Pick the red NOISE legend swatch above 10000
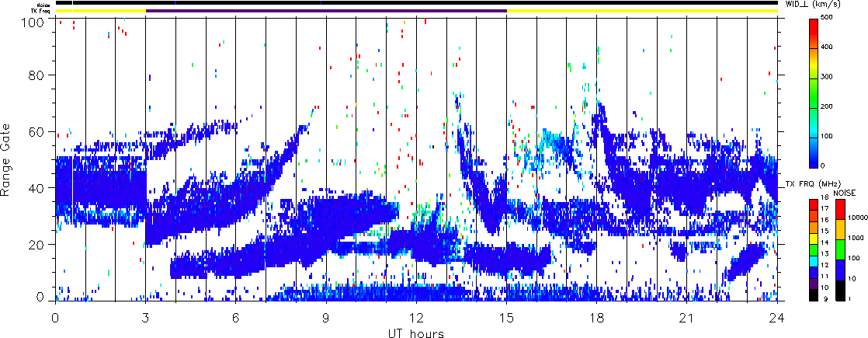868x338 pixels. coord(840,208)
